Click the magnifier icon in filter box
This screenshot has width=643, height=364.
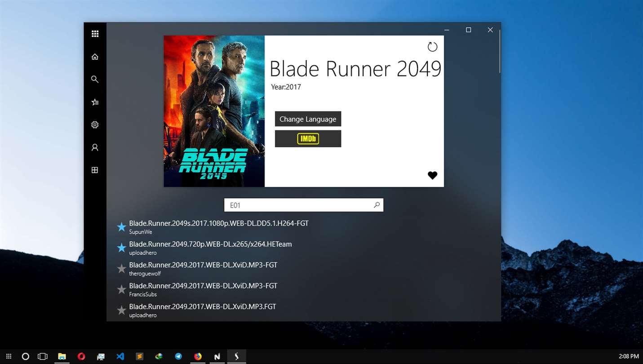377,205
